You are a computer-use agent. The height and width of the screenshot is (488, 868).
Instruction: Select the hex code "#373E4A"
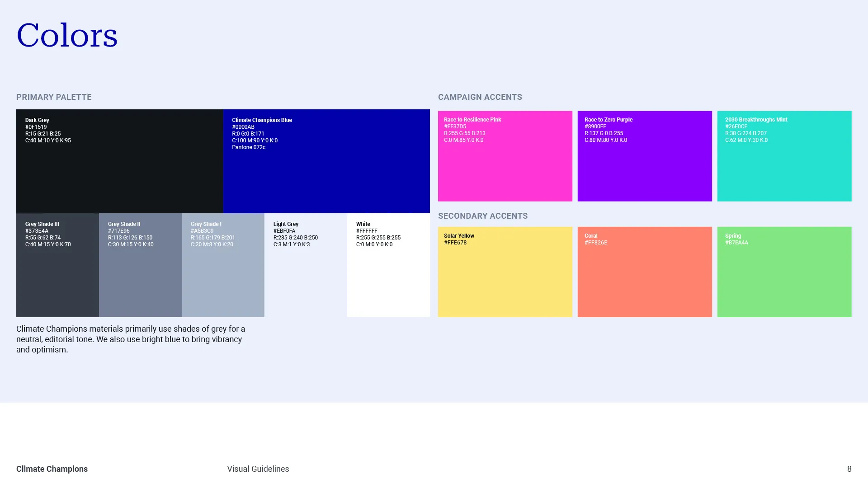[x=37, y=231]
